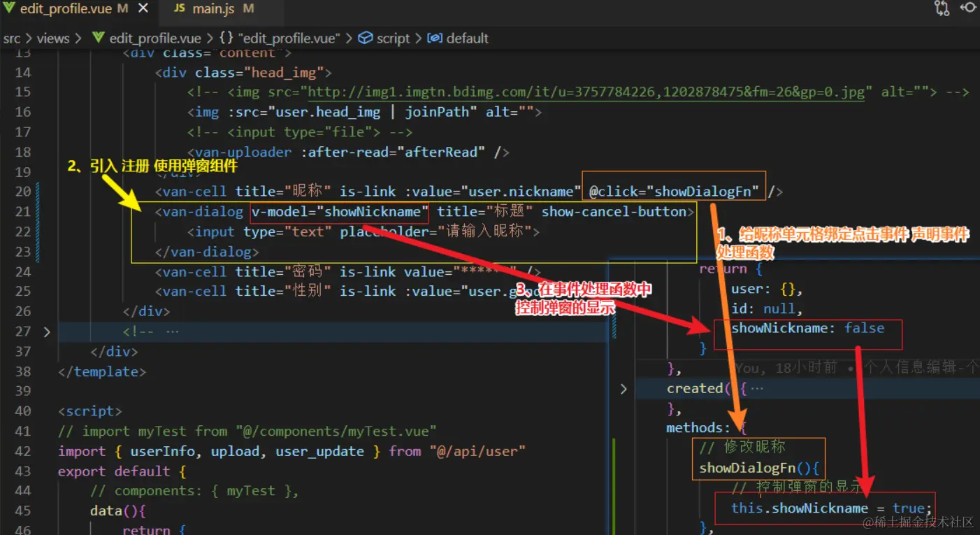Viewport: 980px width, 535px height.
Task: Click the @click="showDialogFn" attribute on line 20
Action: tap(674, 192)
